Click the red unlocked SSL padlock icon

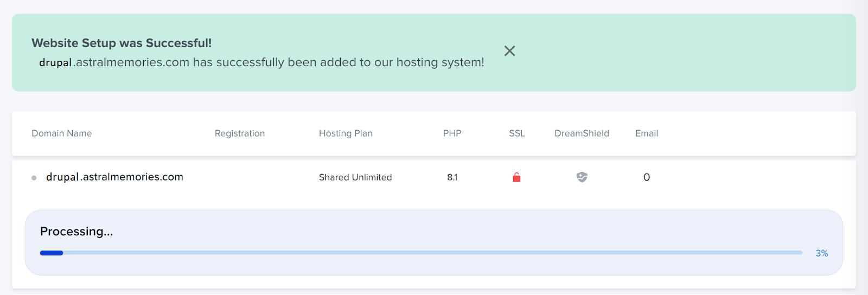pos(516,177)
